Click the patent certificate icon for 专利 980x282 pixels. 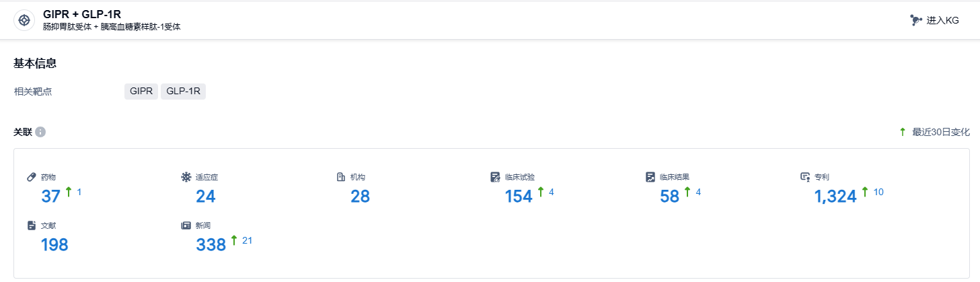coord(804,177)
